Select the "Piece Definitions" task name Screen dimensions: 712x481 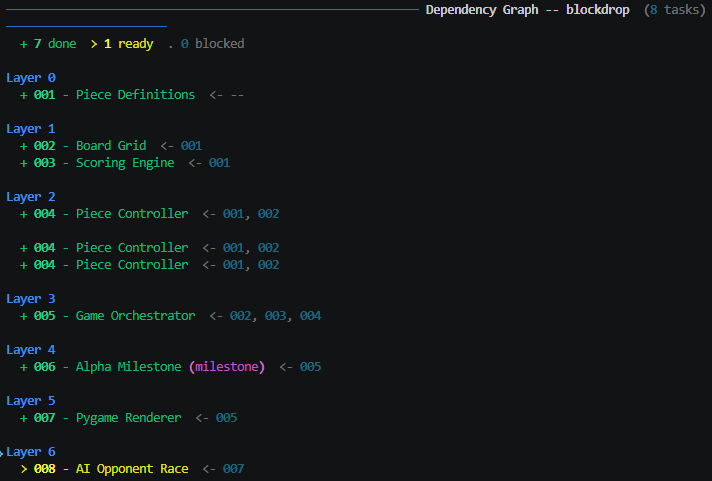135,95
